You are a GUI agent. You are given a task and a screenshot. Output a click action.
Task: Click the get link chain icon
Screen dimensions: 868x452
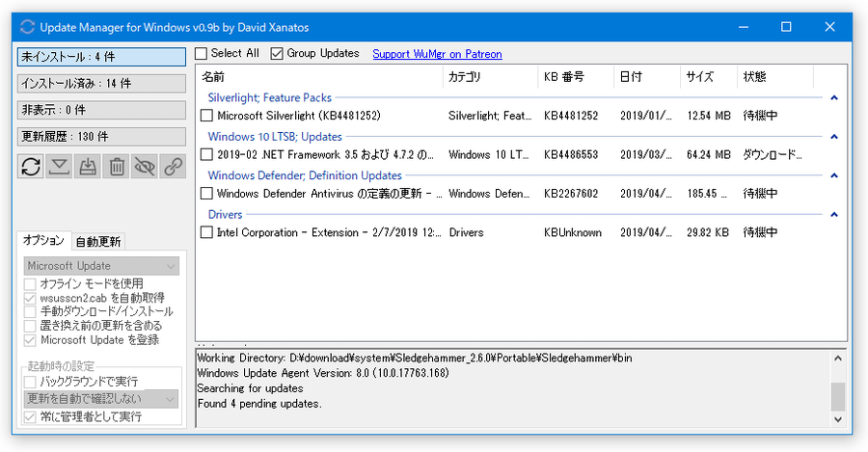point(174,166)
